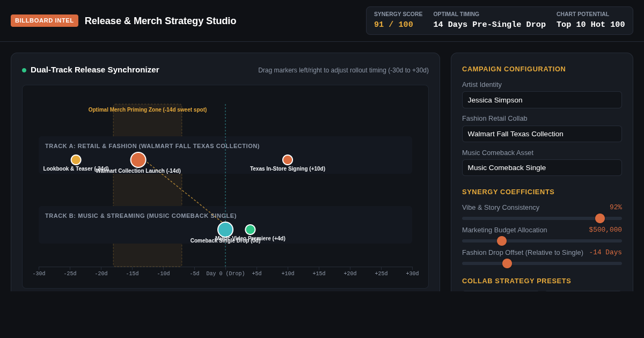Click the Dual-Track Release Synchronizer title
The image size is (644, 338).
95,70
